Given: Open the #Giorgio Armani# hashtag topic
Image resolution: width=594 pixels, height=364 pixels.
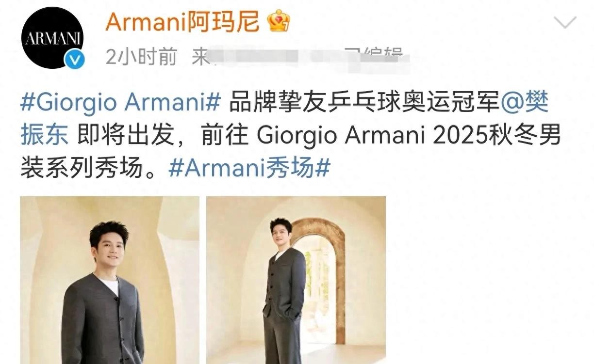Looking at the screenshot, I should coord(121,104).
